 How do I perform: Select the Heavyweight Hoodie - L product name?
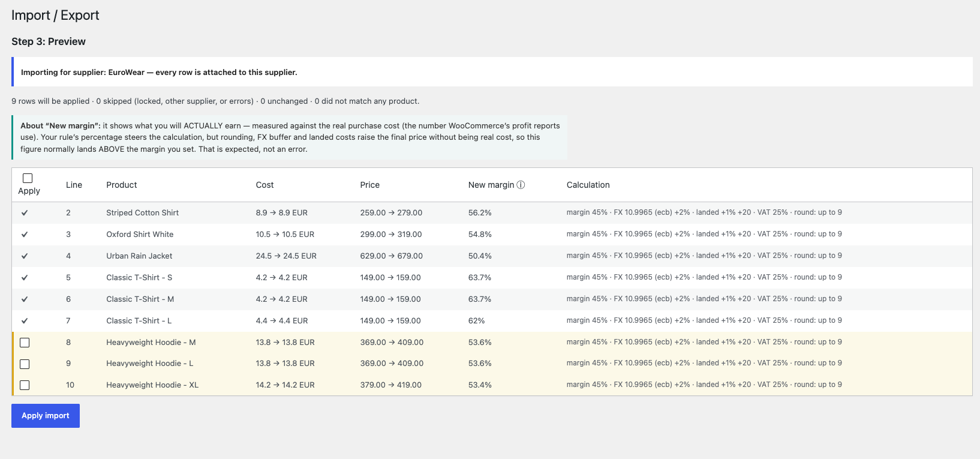[x=150, y=363]
